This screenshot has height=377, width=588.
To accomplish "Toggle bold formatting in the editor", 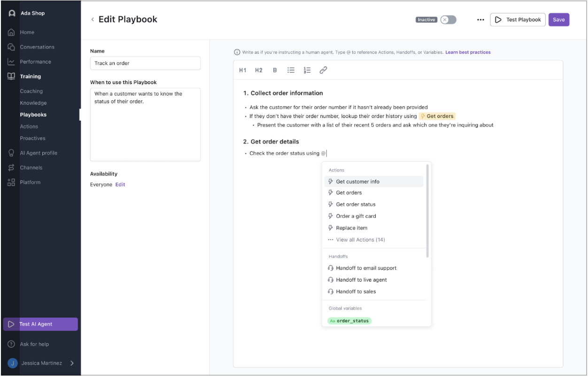I will click(x=275, y=70).
